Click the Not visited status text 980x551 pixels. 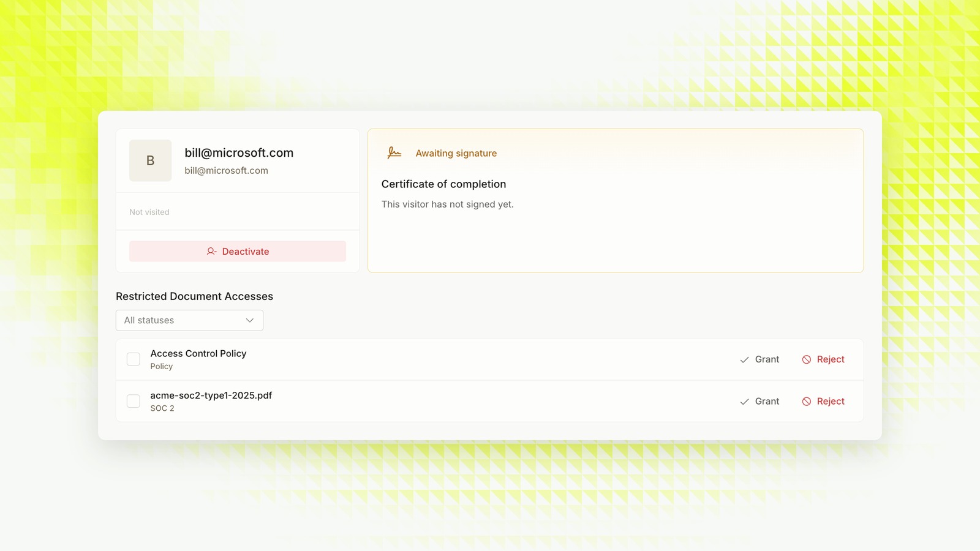pyautogui.click(x=149, y=212)
